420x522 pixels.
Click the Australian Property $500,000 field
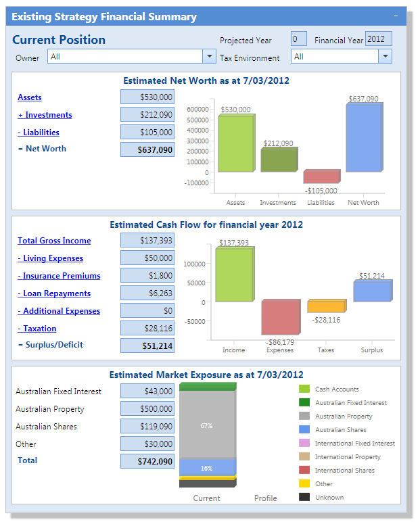pos(147,408)
